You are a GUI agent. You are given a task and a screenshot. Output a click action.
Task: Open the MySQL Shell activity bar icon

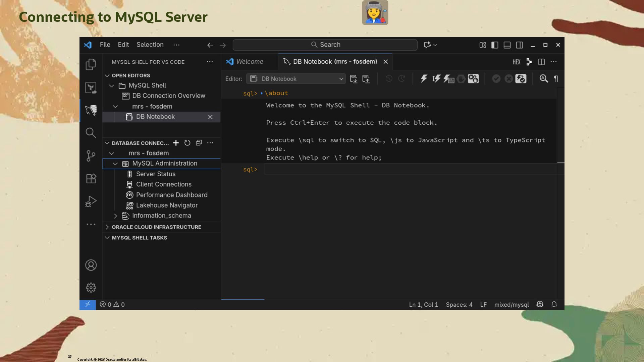click(x=91, y=110)
